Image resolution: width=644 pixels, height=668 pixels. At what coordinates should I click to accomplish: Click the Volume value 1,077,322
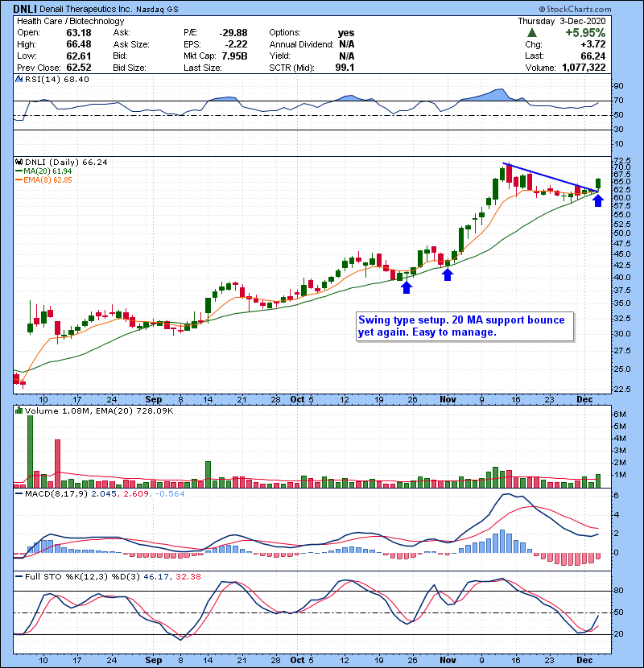click(x=584, y=68)
